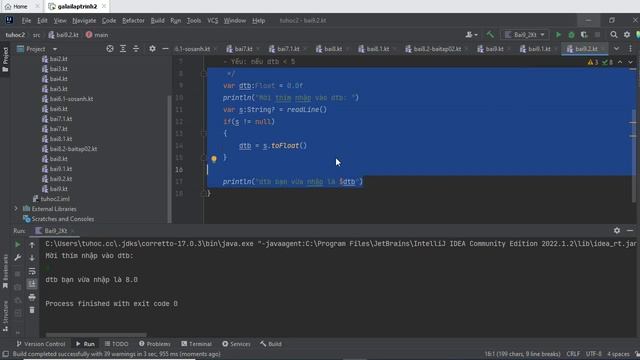Open Project panel options gear
This screenshot has height=360, width=640.
click(x=152, y=49)
